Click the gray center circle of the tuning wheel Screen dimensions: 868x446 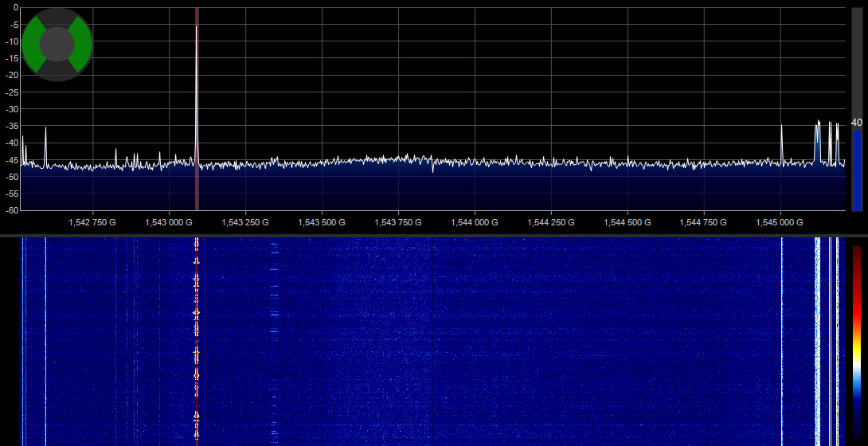[57, 45]
